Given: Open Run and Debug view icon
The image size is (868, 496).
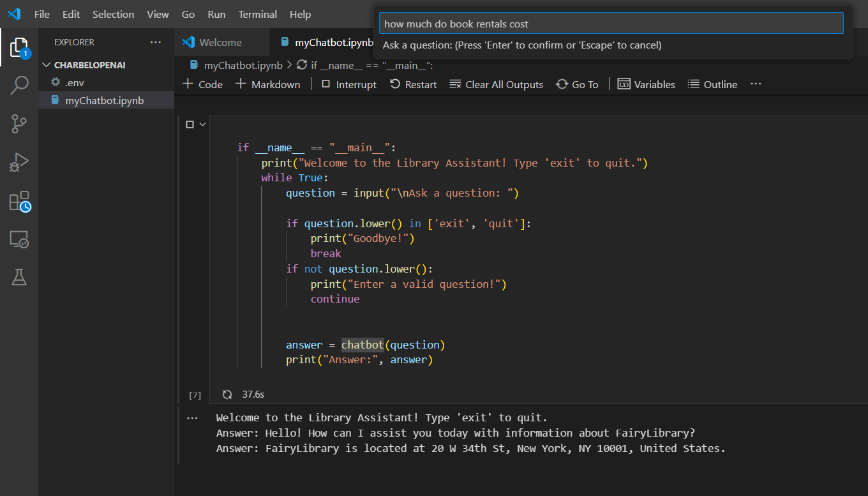Looking at the screenshot, I should (x=19, y=162).
